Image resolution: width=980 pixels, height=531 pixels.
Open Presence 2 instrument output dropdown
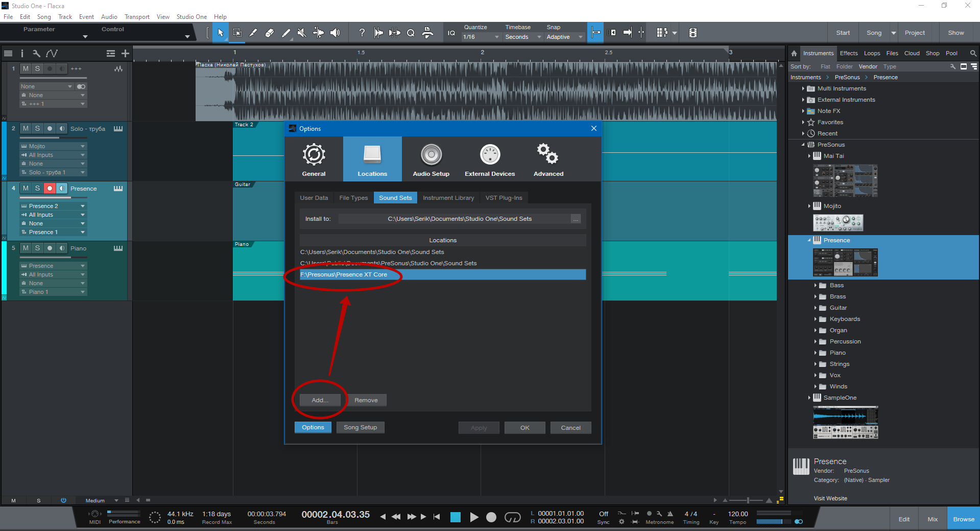[53, 206]
